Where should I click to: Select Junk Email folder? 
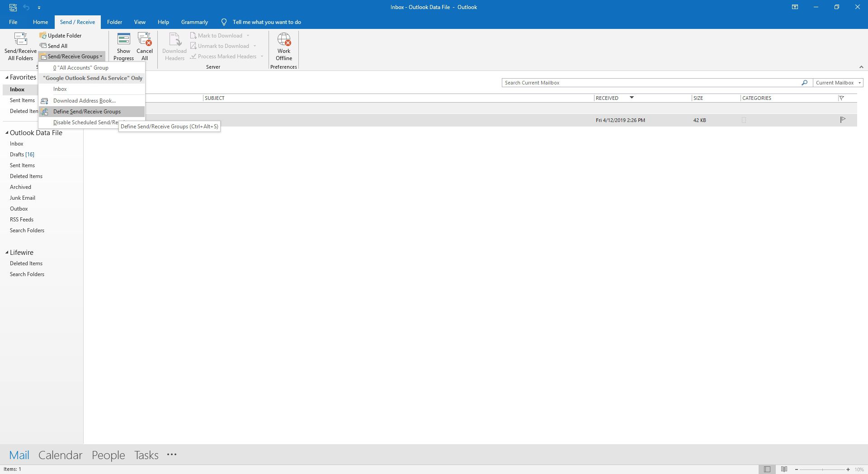[23, 197]
